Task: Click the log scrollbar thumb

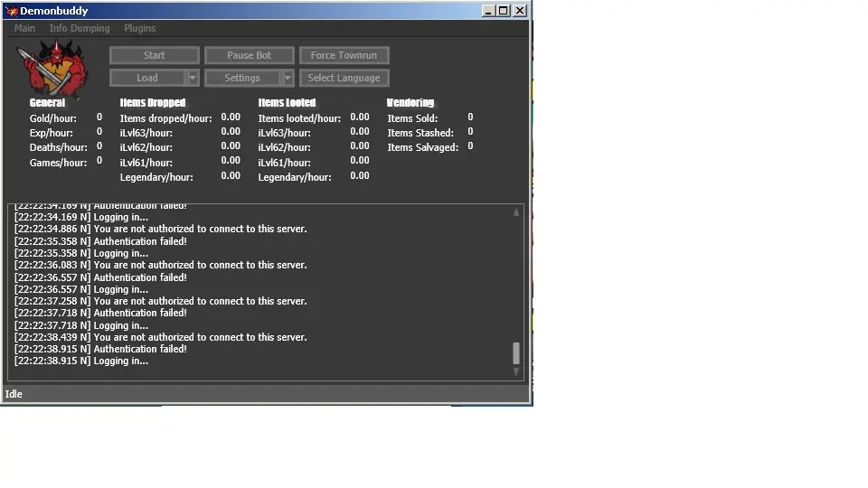Action: click(x=516, y=353)
